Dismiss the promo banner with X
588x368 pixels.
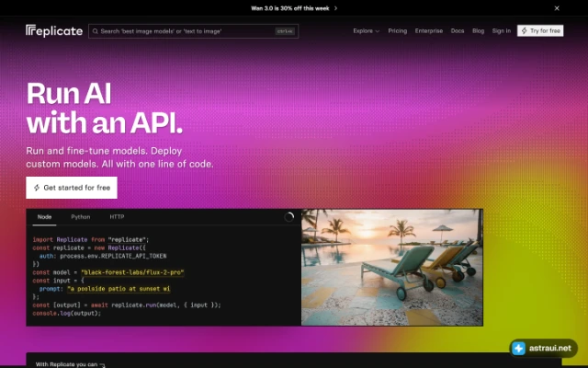557,8
